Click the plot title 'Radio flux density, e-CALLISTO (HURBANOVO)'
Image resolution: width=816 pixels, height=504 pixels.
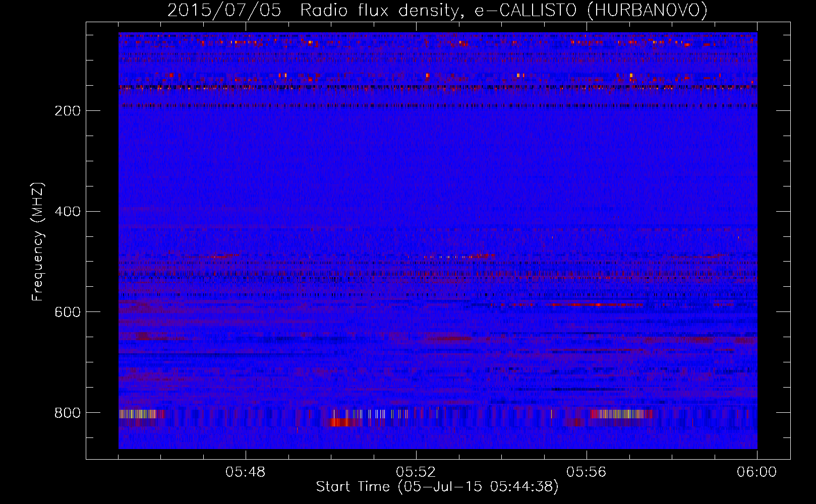point(504,10)
